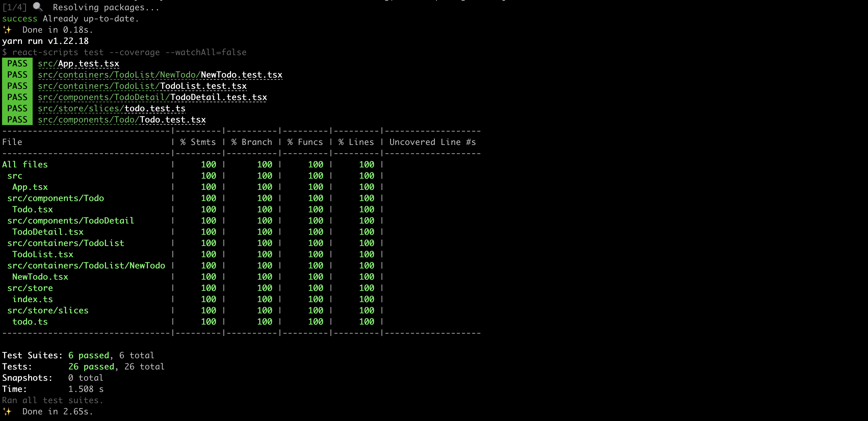Open the NewTodo.test.tsx file path link
This screenshot has width=868, height=421.
(x=160, y=75)
